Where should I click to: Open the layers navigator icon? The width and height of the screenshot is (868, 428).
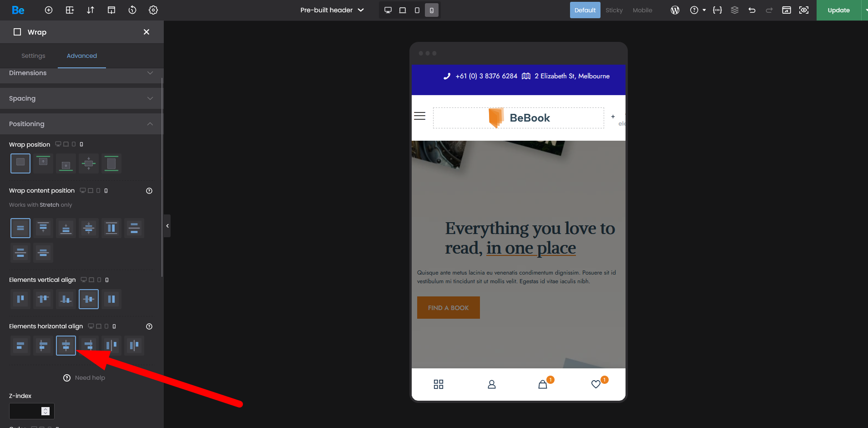tap(735, 10)
